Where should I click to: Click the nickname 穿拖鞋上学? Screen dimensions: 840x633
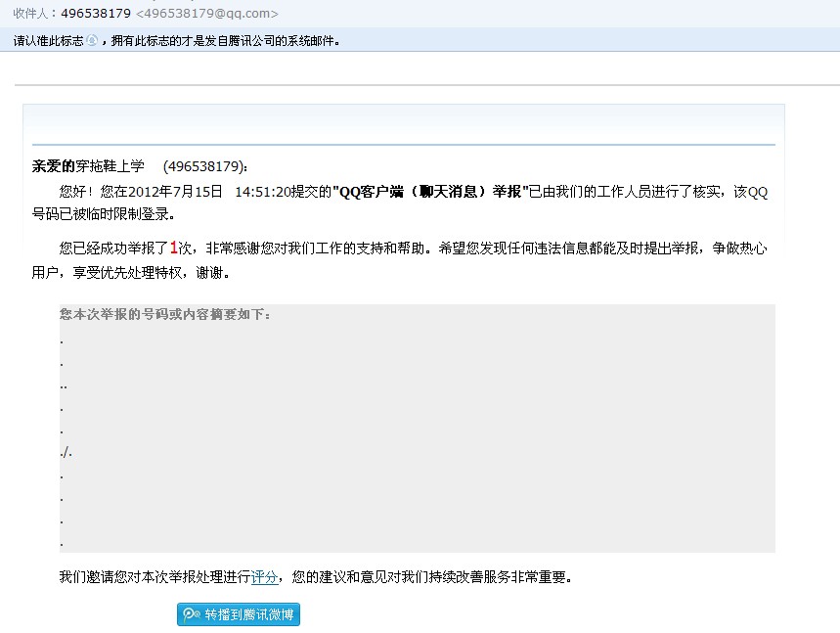point(110,166)
